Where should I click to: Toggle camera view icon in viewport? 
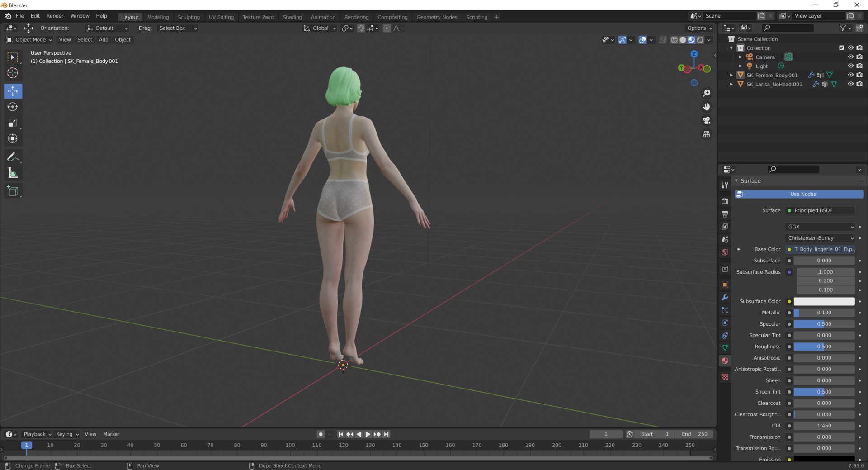point(707,120)
